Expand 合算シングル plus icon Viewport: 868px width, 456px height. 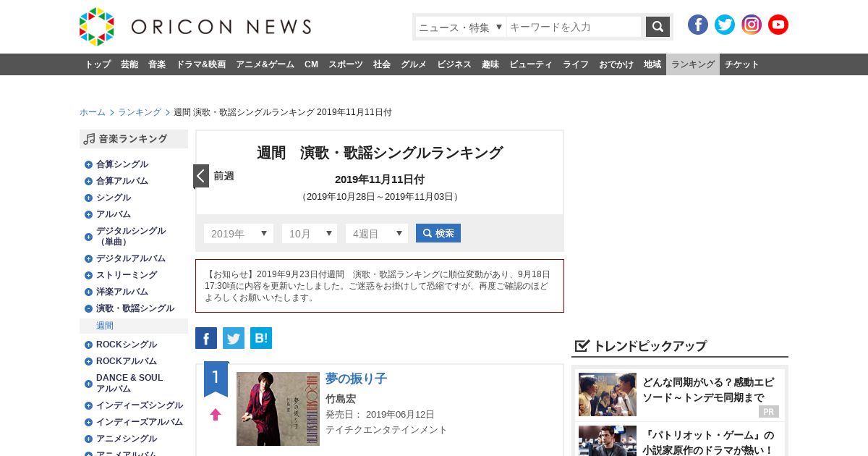88,164
